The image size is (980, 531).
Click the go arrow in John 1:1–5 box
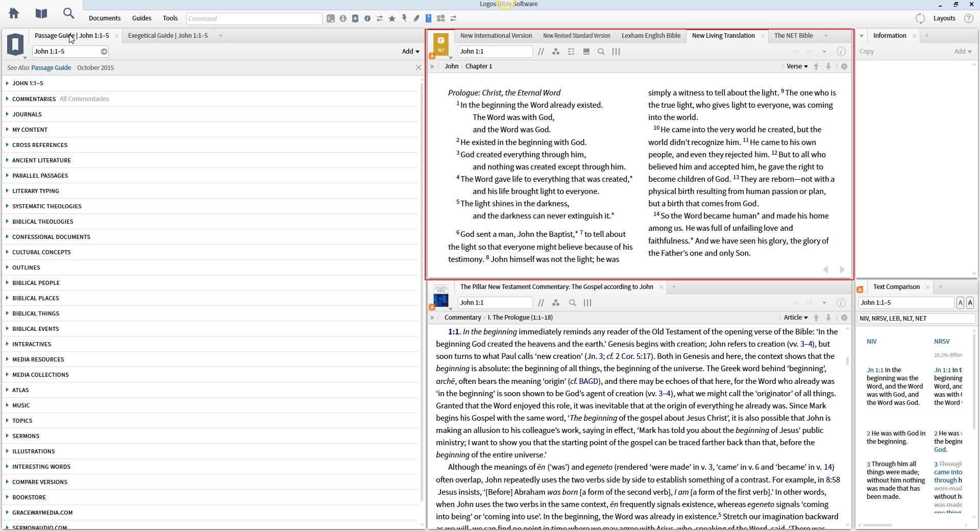point(104,52)
